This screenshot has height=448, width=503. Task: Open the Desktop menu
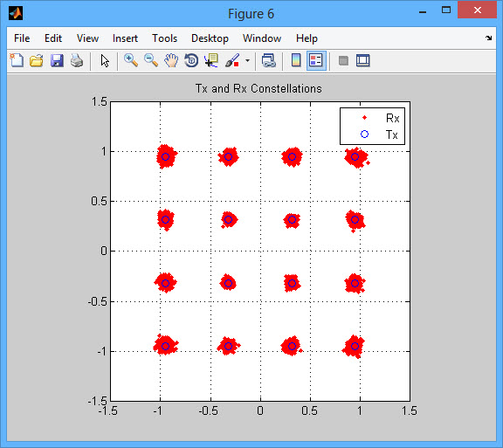[210, 38]
